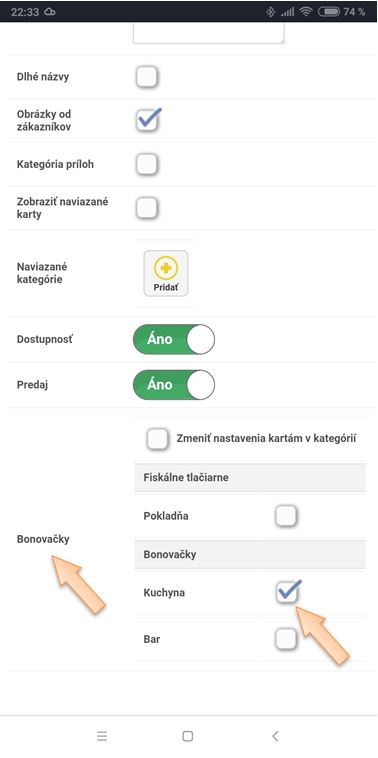The height and width of the screenshot is (758, 378).
Task: Switch off the Dostupnosť toggle
Action: click(x=174, y=339)
